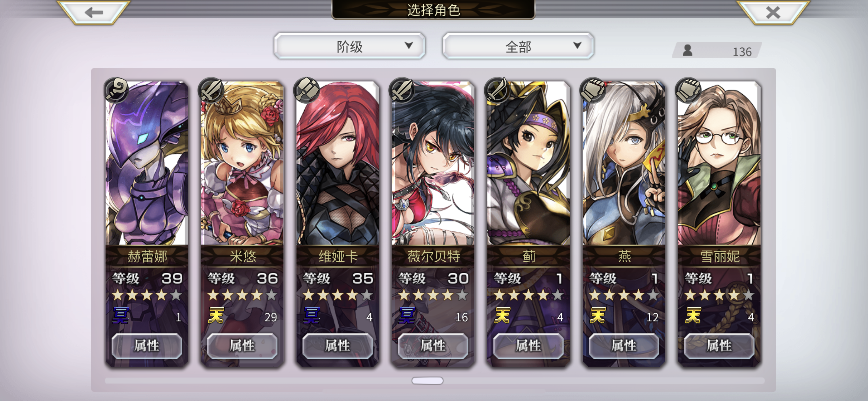
Task: Show 属性 for 雪丽妮
Action: point(719,346)
